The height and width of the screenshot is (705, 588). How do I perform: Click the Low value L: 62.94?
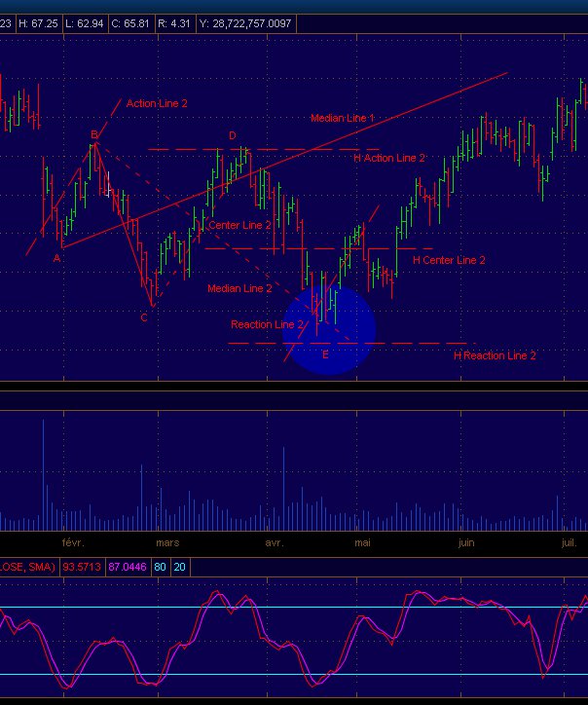[85, 23]
